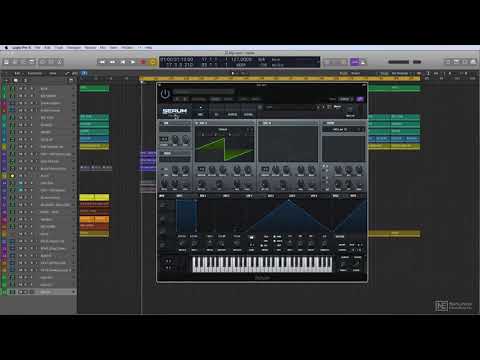
Task: Click the red Record button
Action: 143,62
